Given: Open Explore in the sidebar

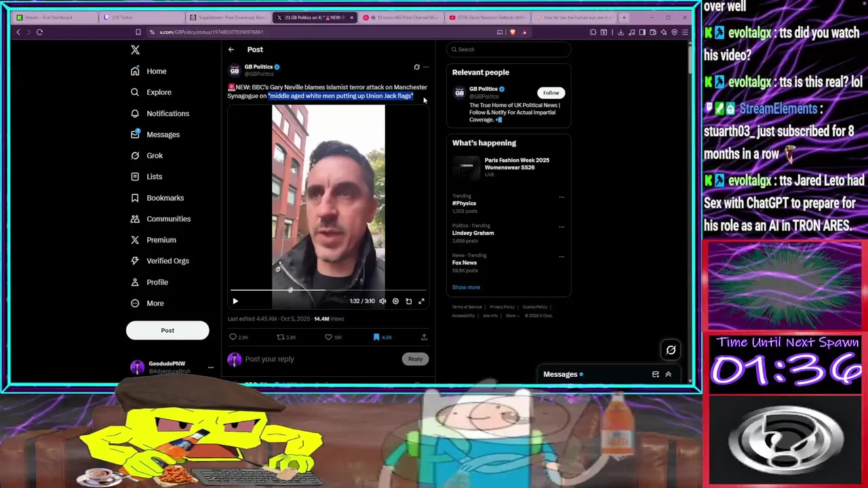Looking at the screenshot, I should 151,92.
